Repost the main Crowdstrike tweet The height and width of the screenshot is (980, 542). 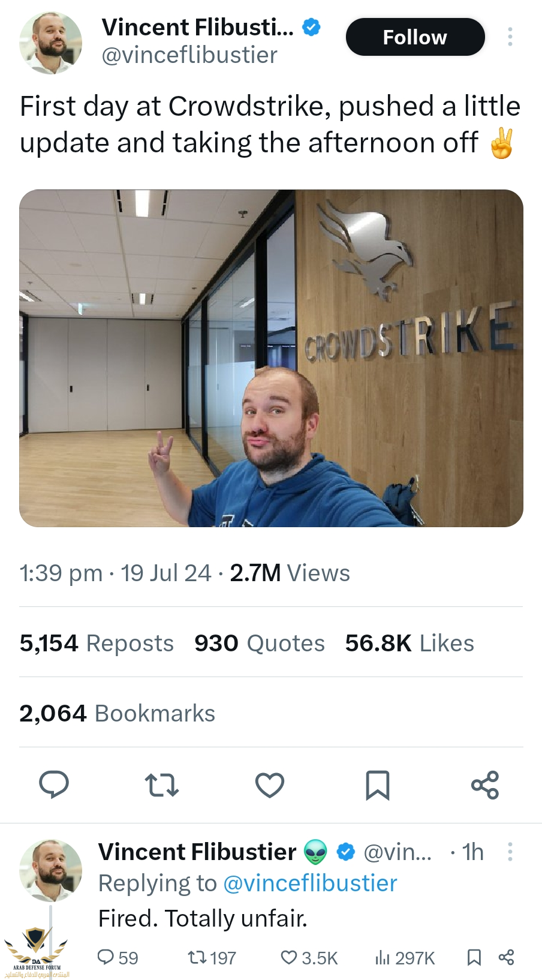(x=162, y=784)
